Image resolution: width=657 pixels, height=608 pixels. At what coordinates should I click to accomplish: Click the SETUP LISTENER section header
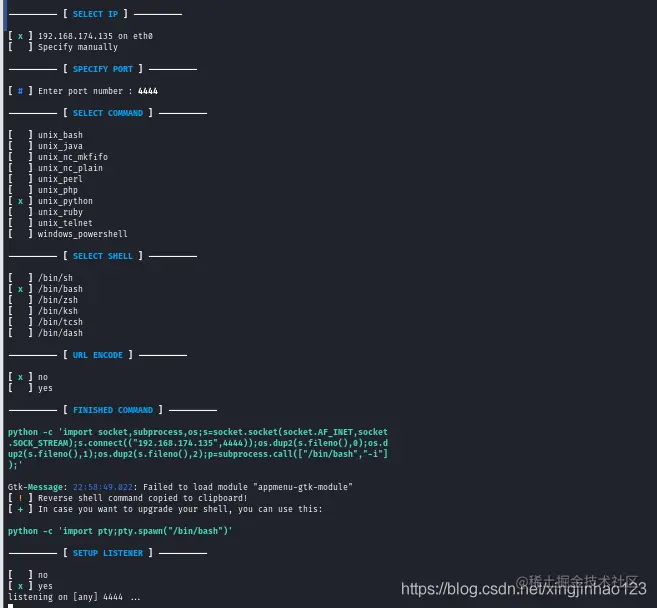tap(108, 553)
